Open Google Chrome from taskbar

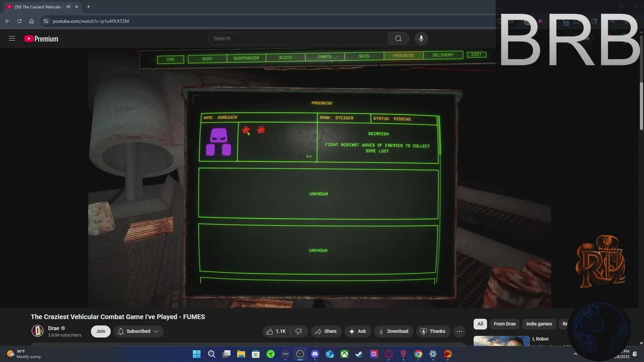point(418,354)
